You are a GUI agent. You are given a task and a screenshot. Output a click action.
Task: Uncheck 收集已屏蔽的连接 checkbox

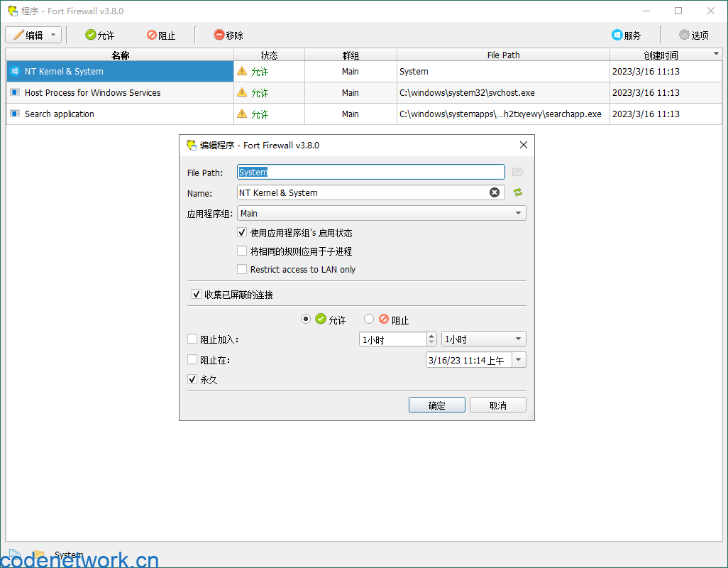(197, 294)
